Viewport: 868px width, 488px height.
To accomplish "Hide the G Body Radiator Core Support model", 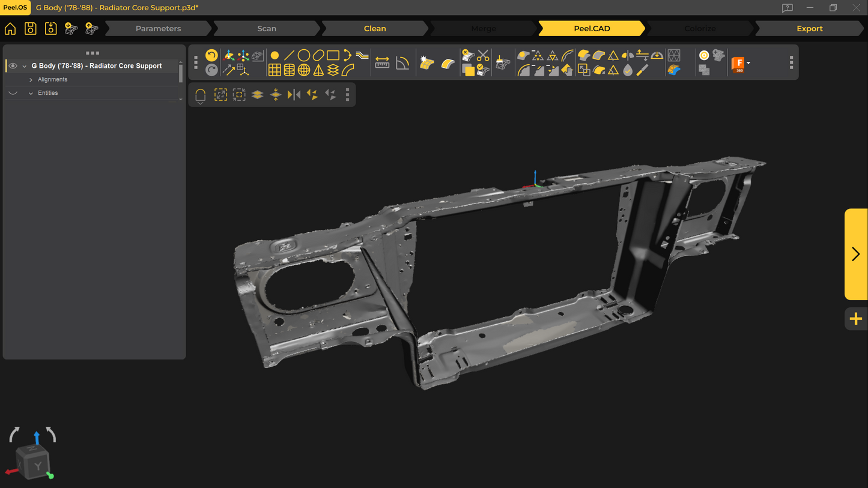I will click(x=13, y=66).
